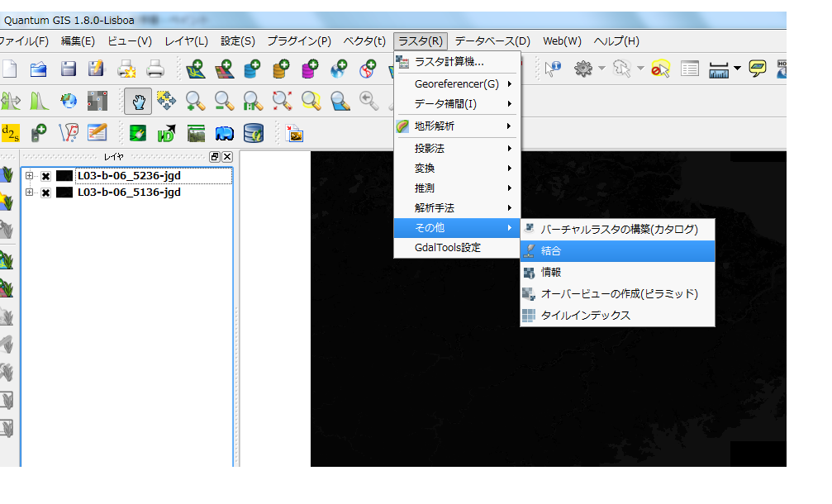Click the black legend swatch of L03-b-06_5136-jgd
The height and width of the screenshot is (504, 832).
tap(64, 192)
